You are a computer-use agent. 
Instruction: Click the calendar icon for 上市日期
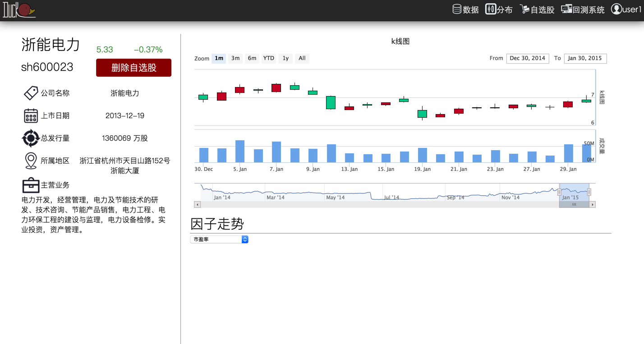31,115
